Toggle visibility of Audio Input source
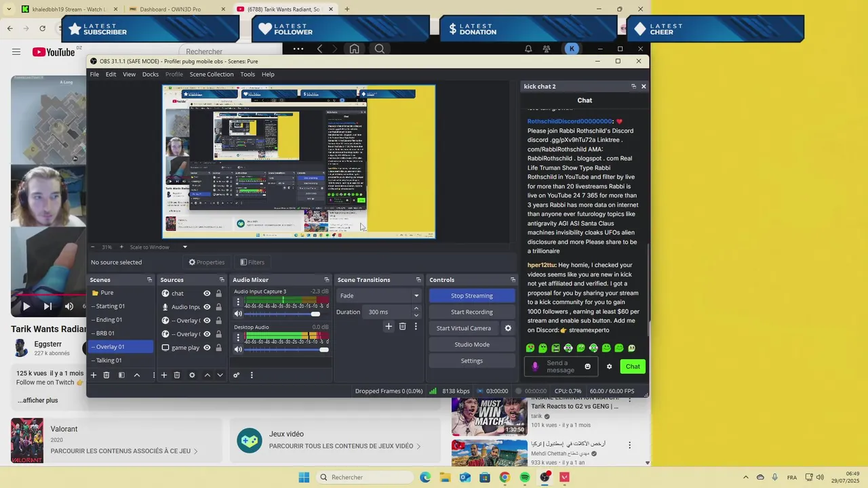The image size is (868, 488). coord(207,307)
